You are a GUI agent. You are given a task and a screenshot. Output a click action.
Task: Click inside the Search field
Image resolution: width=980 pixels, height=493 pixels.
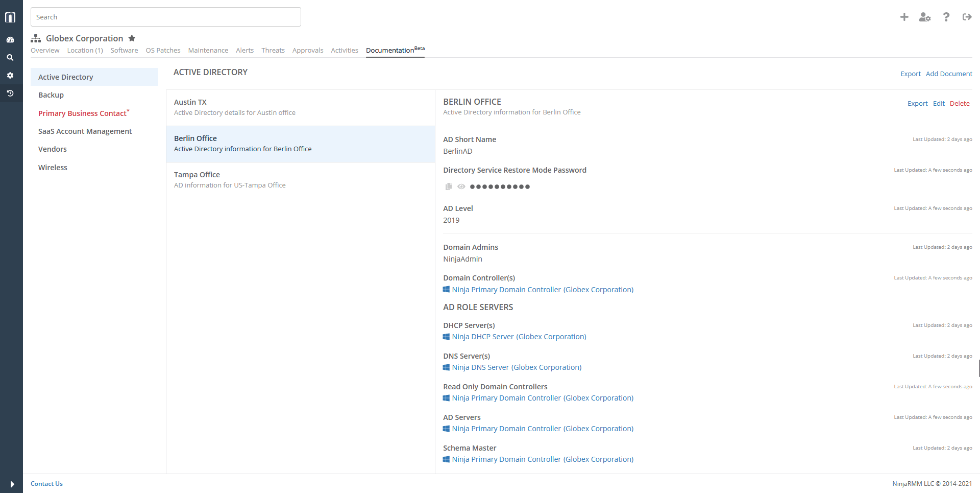click(x=166, y=17)
